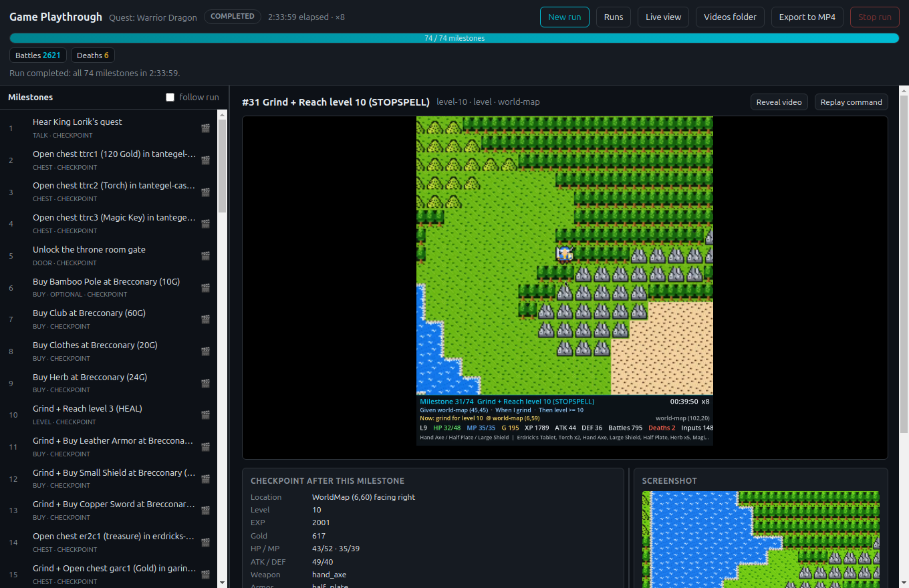This screenshot has width=909, height=588.
Task: Open the Runs list
Action: (x=614, y=17)
